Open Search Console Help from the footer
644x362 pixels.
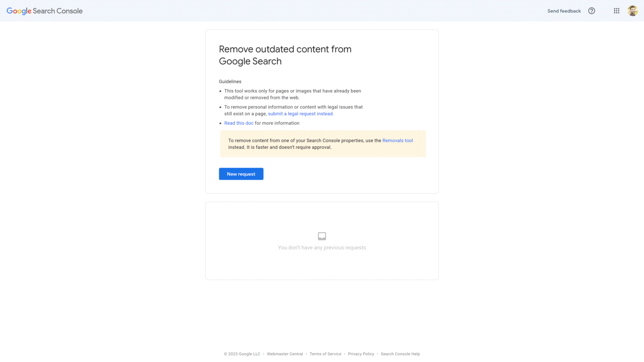400,354
